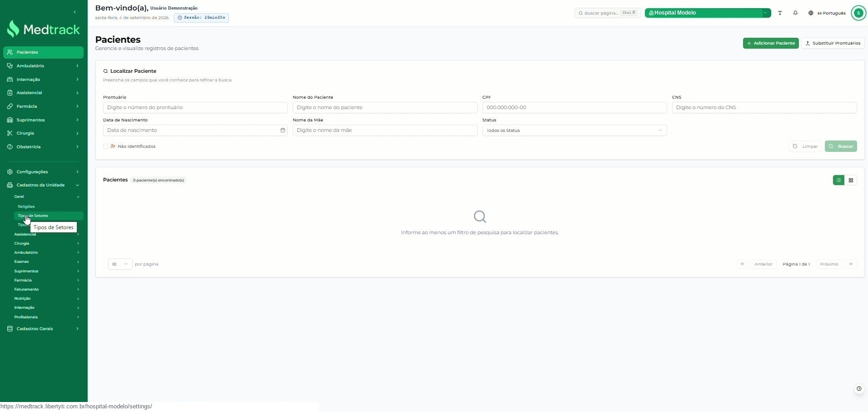Open the notifications bell
The image size is (868, 412).
[795, 13]
